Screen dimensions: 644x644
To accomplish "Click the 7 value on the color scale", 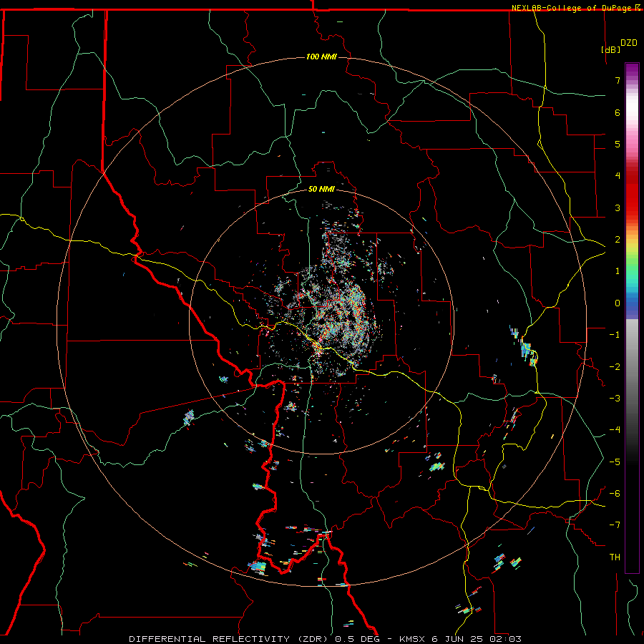I will 618,80.
